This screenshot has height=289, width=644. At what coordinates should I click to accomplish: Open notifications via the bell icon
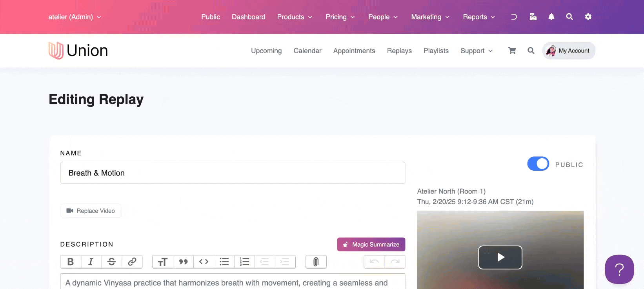click(551, 16)
